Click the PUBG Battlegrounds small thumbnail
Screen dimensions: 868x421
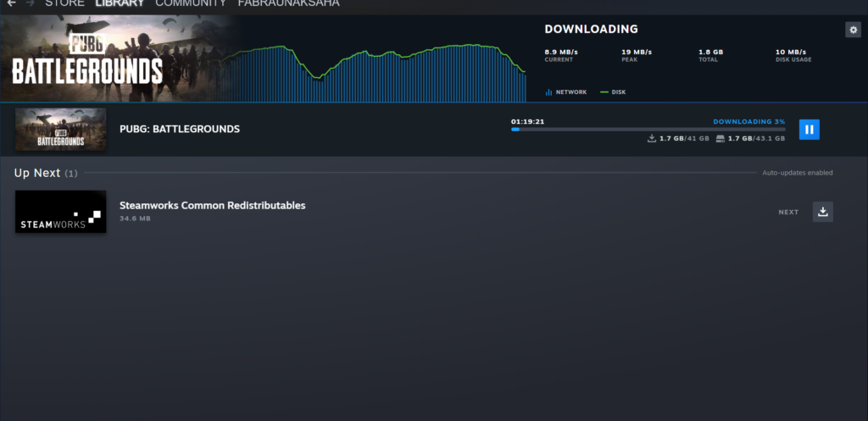(x=60, y=129)
